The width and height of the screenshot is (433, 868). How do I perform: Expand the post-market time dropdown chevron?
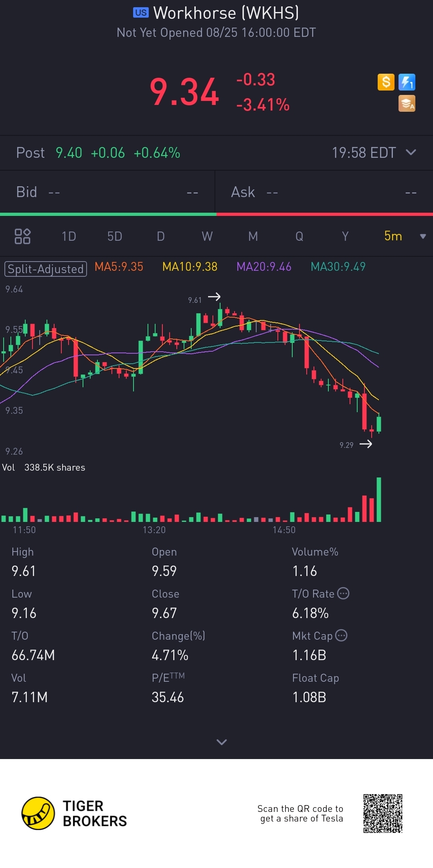tap(411, 152)
